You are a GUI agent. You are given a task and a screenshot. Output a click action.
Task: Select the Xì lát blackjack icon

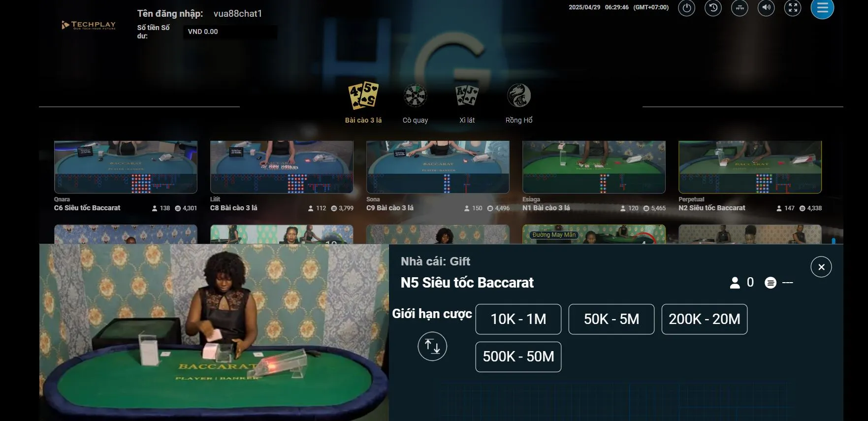(x=467, y=103)
